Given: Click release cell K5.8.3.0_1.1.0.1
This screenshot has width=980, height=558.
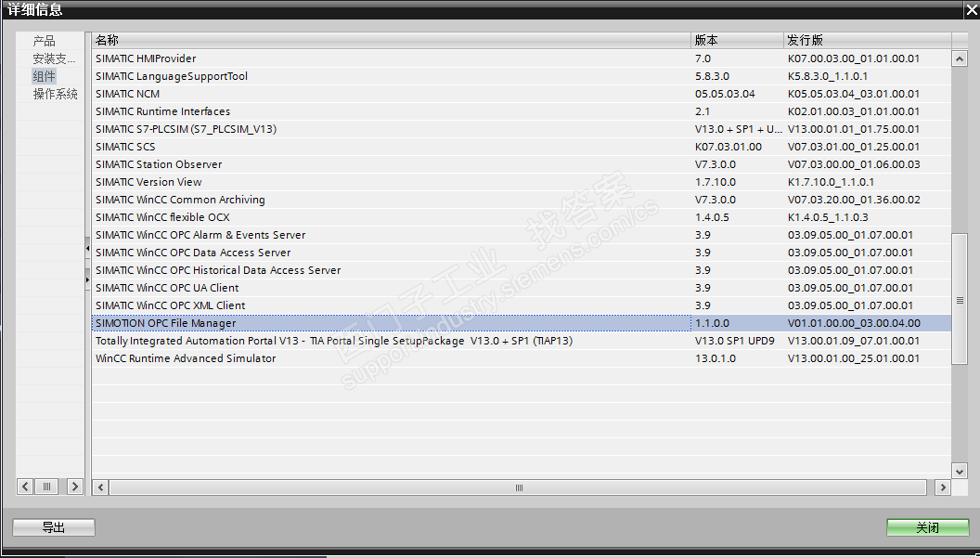Looking at the screenshot, I should pyautogui.click(x=828, y=76).
